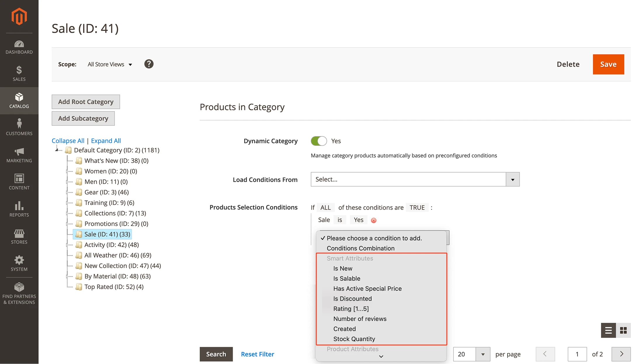
Task: Open the All Store Views scope dropdown
Action: pyautogui.click(x=110, y=64)
